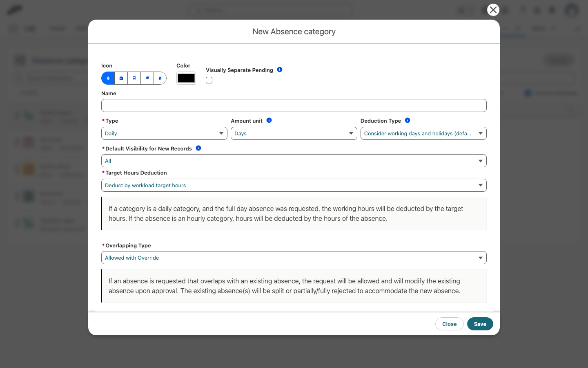The width and height of the screenshot is (588, 368).
Task: Choose the train icon option
Action: point(134,78)
